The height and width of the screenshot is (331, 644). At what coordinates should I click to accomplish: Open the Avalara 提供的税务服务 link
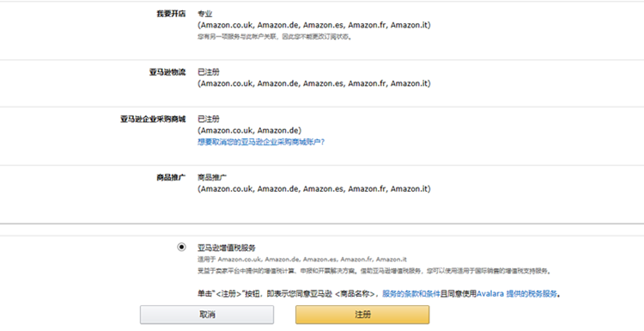(517, 293)
